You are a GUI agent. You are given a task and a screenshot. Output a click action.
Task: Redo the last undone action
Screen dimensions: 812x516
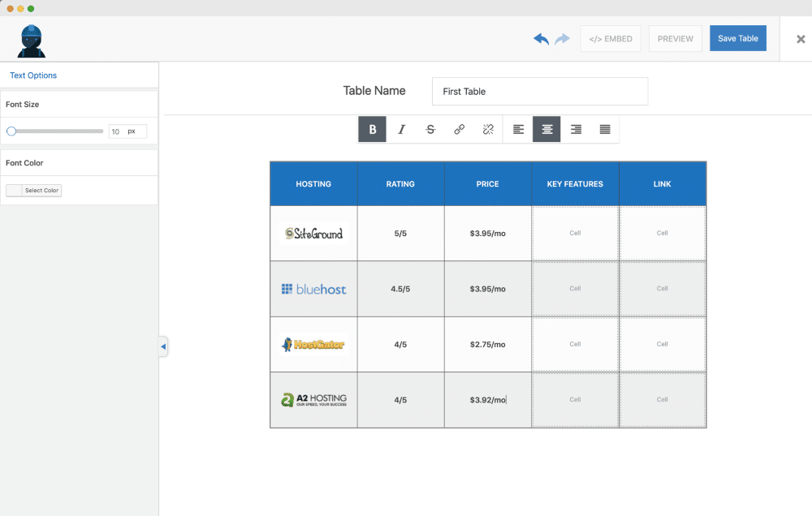pos(562,39)
